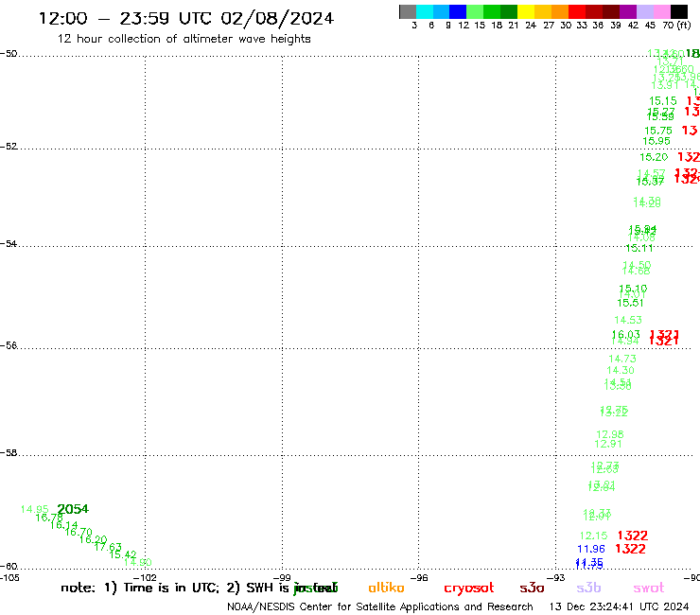Viewport: 700px width, 615px height.
Task: Click the 'NOAA/NESDIS Center for Satellite Applications and Research' credit
Action: coord(380,607)
